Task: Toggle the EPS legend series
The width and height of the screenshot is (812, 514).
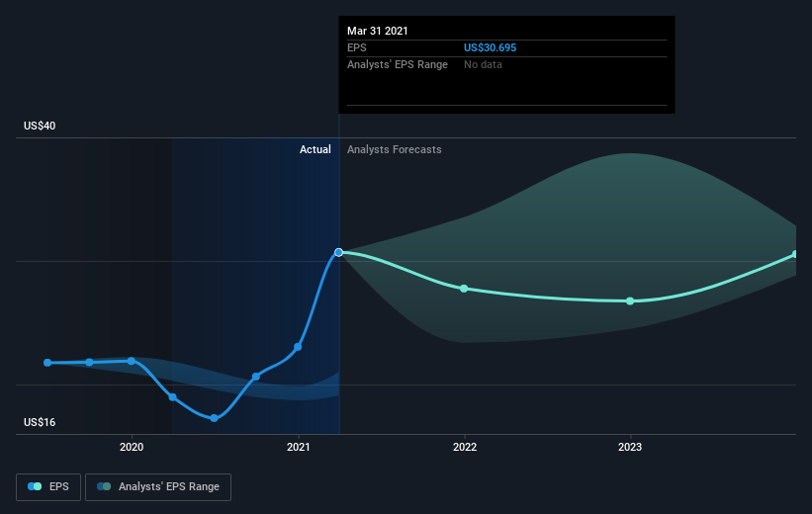Action: coord(48,486)
